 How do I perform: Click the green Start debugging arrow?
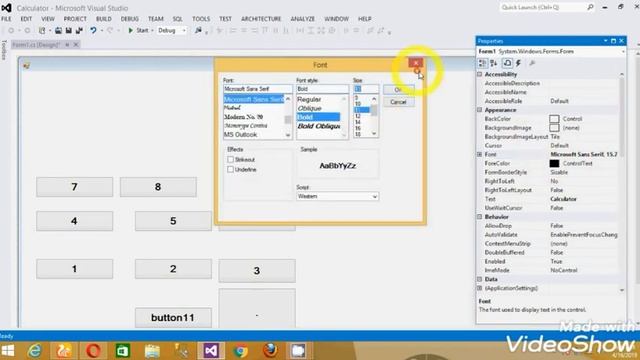pos(131,30)
